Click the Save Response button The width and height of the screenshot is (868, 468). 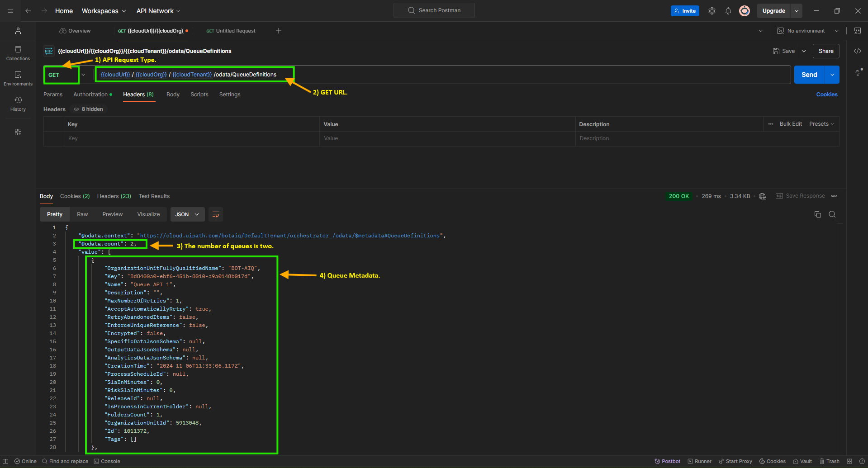point(800,196)
